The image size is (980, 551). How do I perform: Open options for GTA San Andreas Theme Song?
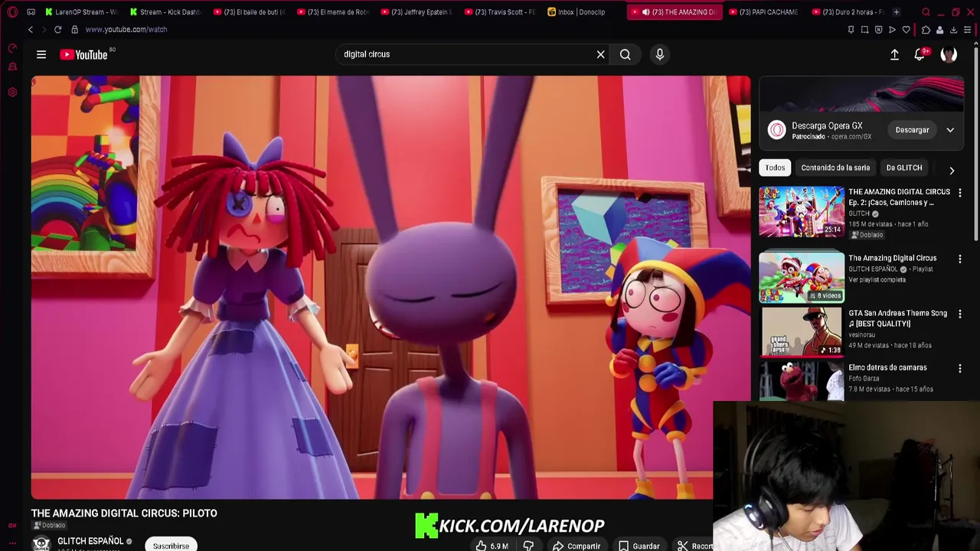pos(960,314)
